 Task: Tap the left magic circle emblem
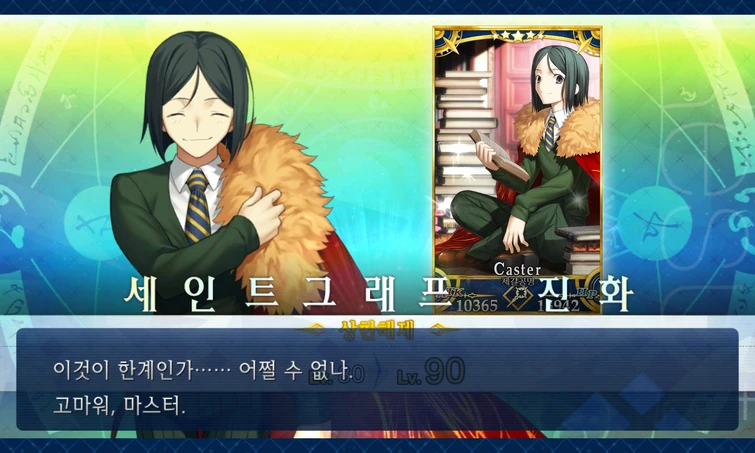click(x=94, y=223)
